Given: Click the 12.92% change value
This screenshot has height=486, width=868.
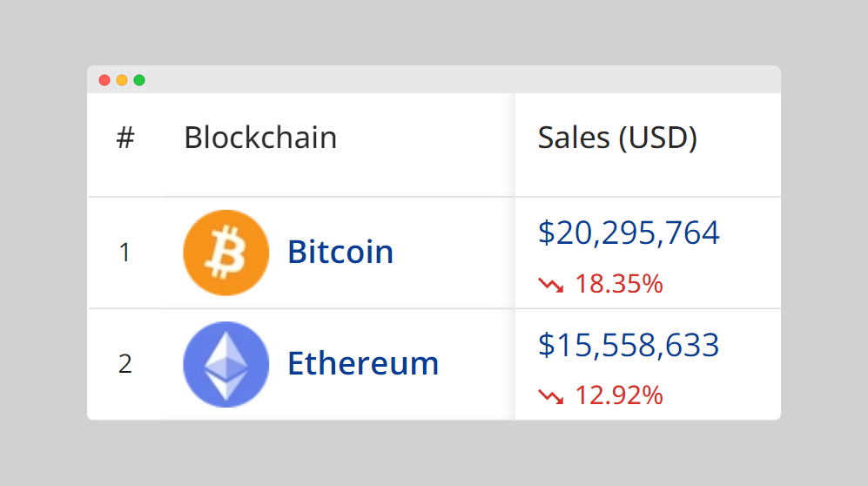Looking at the screenshot, I should (619, 396).
